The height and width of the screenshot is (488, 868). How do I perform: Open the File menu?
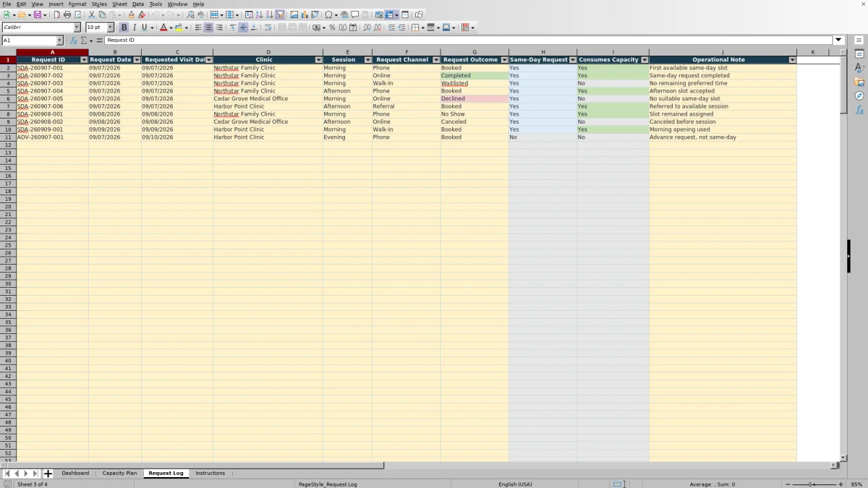7,4
